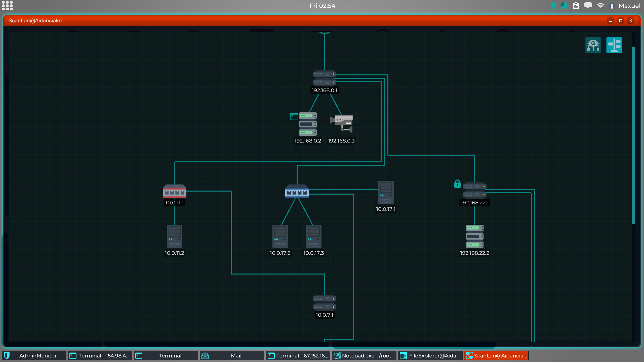Image resolution: width=644 pixels, height=362 pixels.
Task: Select computer 10.0.17.1
Action: click(x=386, y=193)
